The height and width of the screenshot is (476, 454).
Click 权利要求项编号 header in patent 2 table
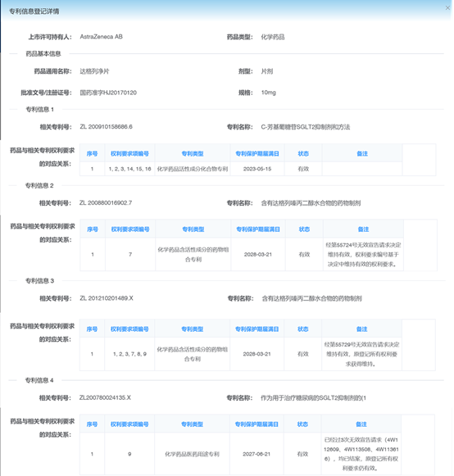click(x=130, y=229)
